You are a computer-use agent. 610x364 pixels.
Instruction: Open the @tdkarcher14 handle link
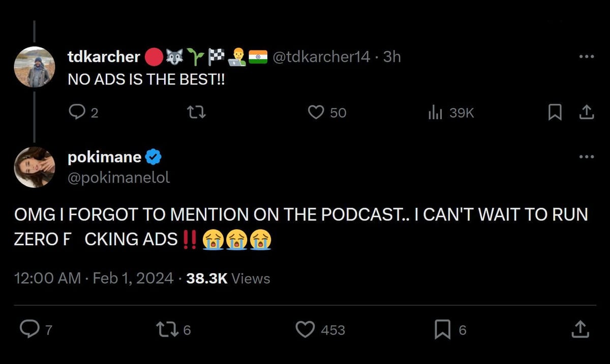[x=322, y=57]
